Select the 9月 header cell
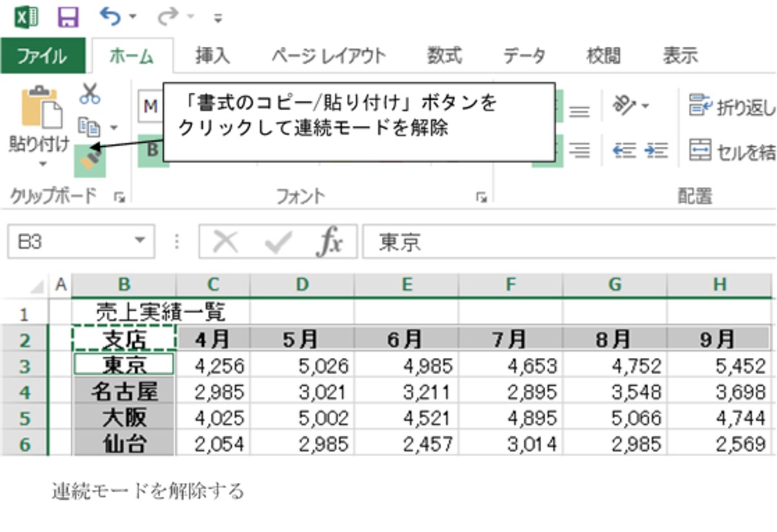Screen dimensions: 777x532 click(x=719, y=339)
